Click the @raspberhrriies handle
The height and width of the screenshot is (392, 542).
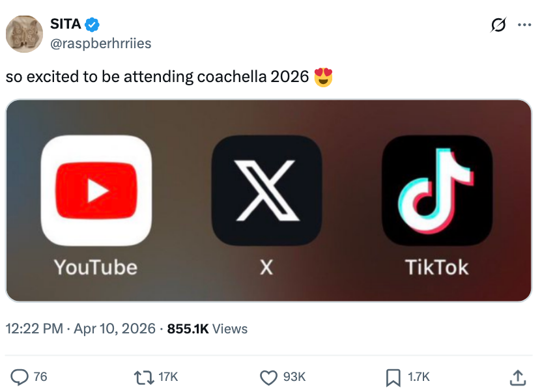point(100,43)
